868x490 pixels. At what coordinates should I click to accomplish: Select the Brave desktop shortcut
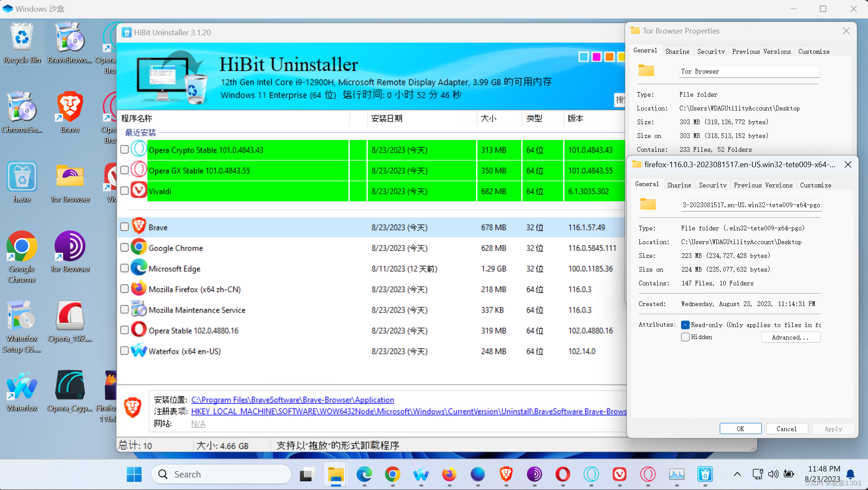70,113
